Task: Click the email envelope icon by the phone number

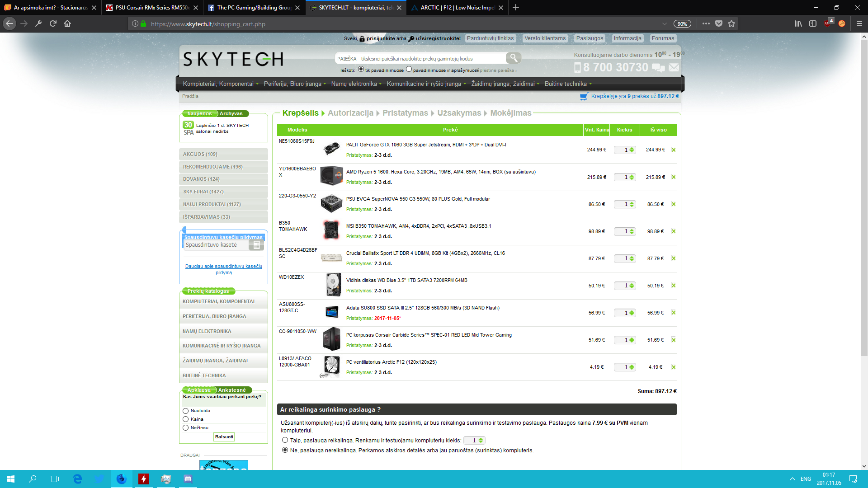Action: [674, 67]
